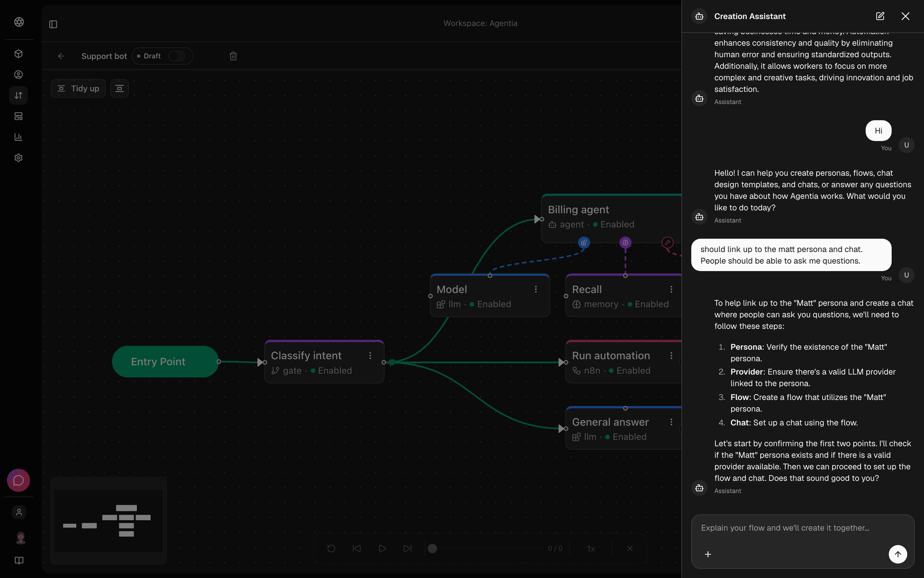
Task: Click Classify intent output connector dot
Action: [x=384, y=362]
